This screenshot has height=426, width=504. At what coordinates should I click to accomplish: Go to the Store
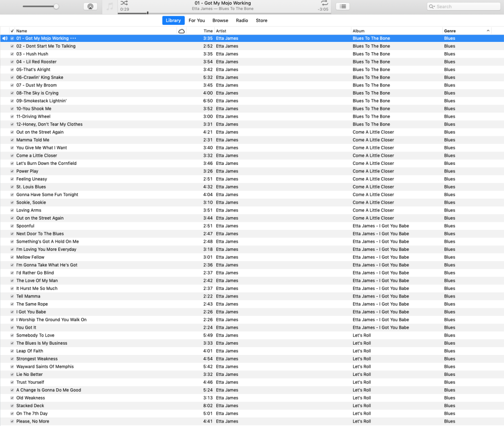[261, 20]
